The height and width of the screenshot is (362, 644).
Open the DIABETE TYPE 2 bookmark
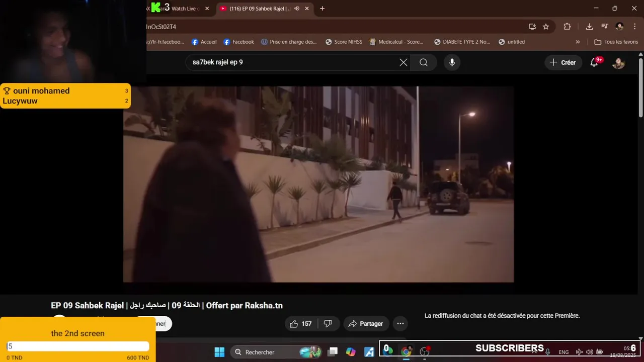click(462, 42)
